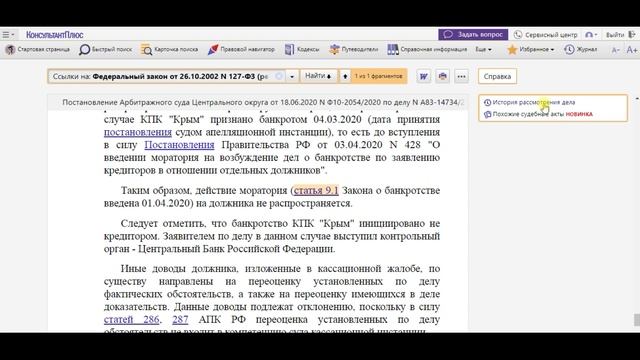640x360 pixels.
Task: Click the КонсультантПлюс logo
Action: point(55,35)
